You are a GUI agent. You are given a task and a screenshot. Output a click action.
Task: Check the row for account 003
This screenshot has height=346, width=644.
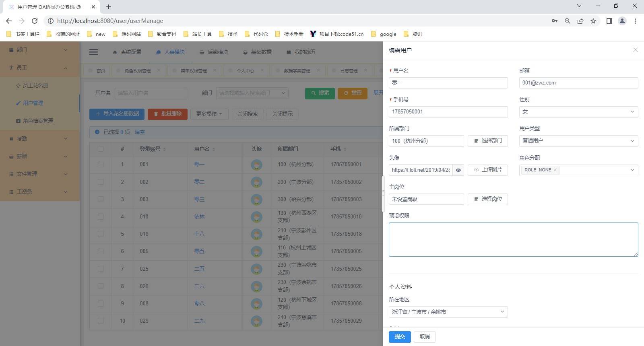101,199
